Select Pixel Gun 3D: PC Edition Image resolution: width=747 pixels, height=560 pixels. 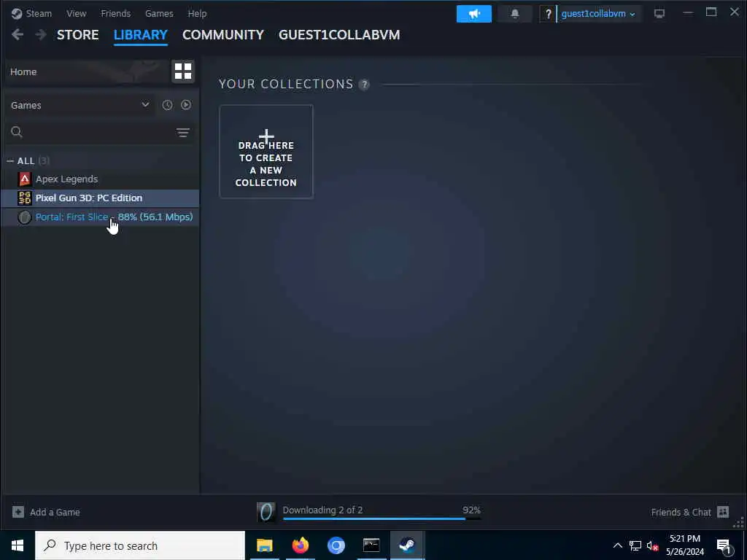(100, 198)
